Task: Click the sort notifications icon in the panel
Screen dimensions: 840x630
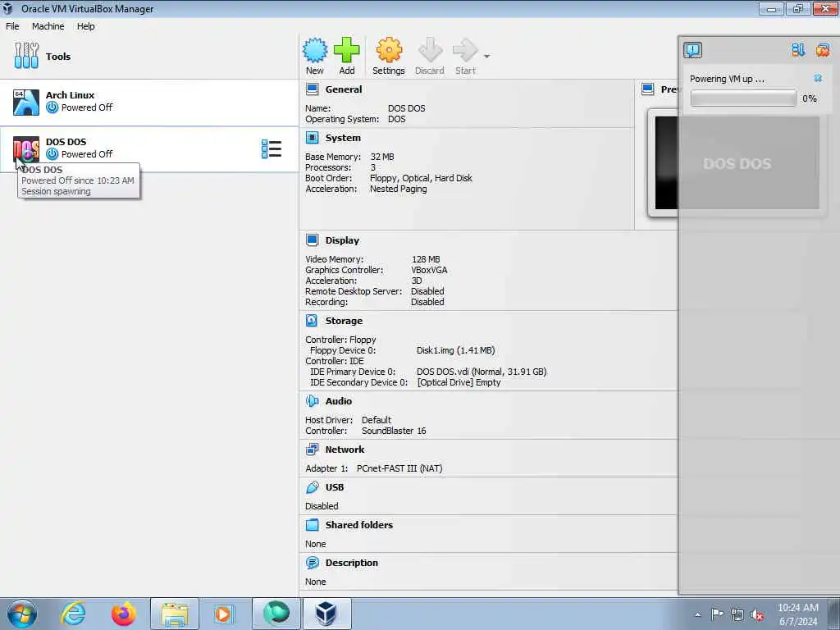Action: (798, 50)
